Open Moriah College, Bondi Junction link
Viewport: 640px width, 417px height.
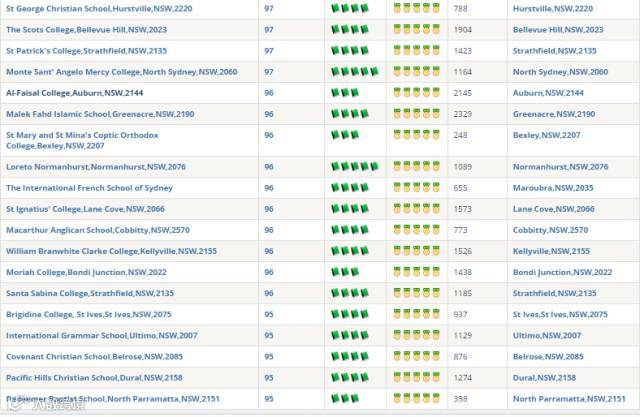coord(86,272)
